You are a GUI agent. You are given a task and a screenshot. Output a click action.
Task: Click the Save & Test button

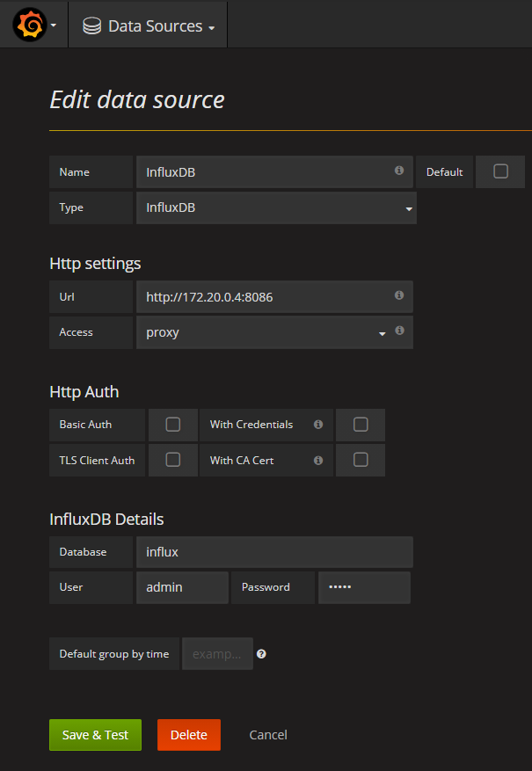tap(95, 735)
